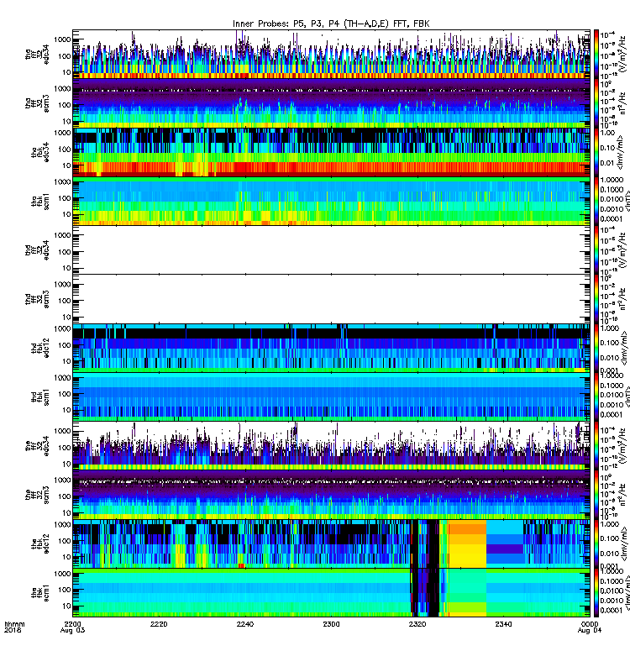Click the color bar beside tha fff edc34 panel
Viewport: 630px width, 672px height.
click(x=596, y=55)
